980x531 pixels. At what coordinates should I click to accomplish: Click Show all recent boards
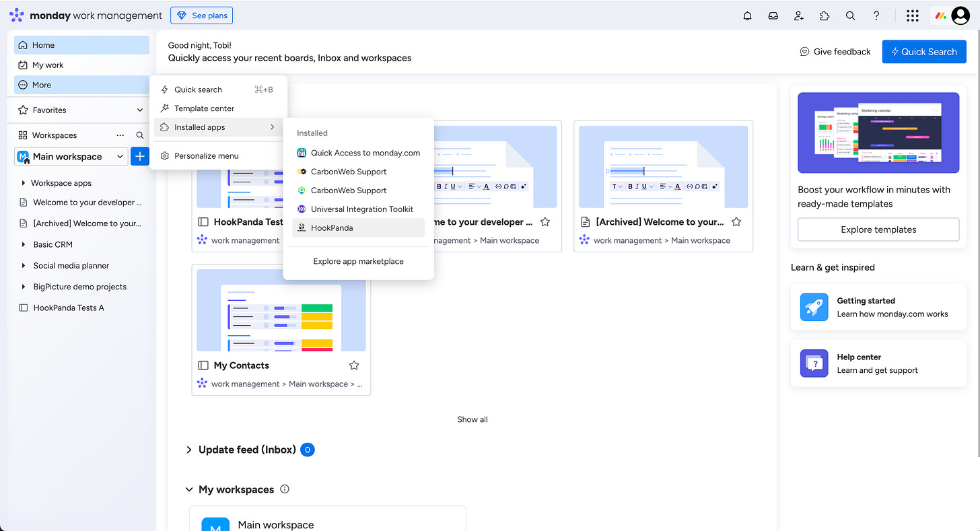point(473,419)
